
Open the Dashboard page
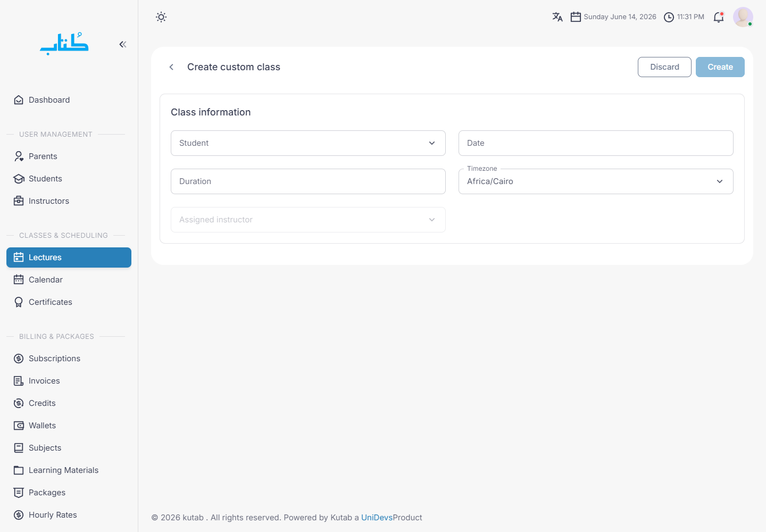69,100
